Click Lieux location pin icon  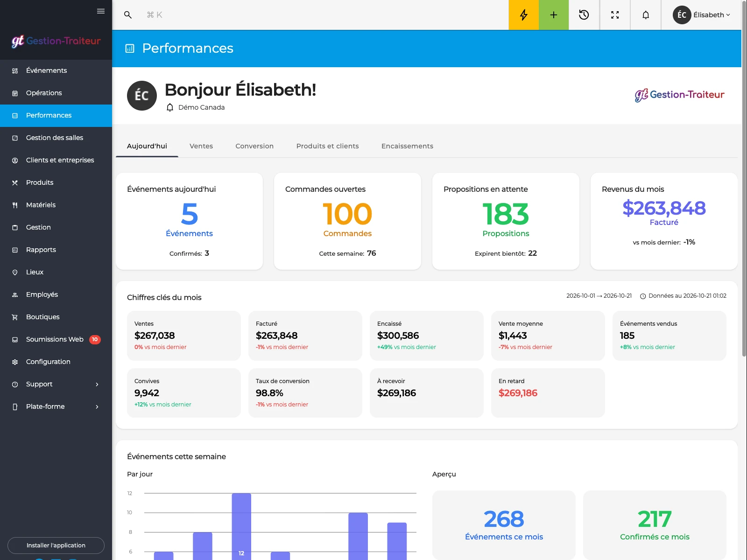[15, 273]
